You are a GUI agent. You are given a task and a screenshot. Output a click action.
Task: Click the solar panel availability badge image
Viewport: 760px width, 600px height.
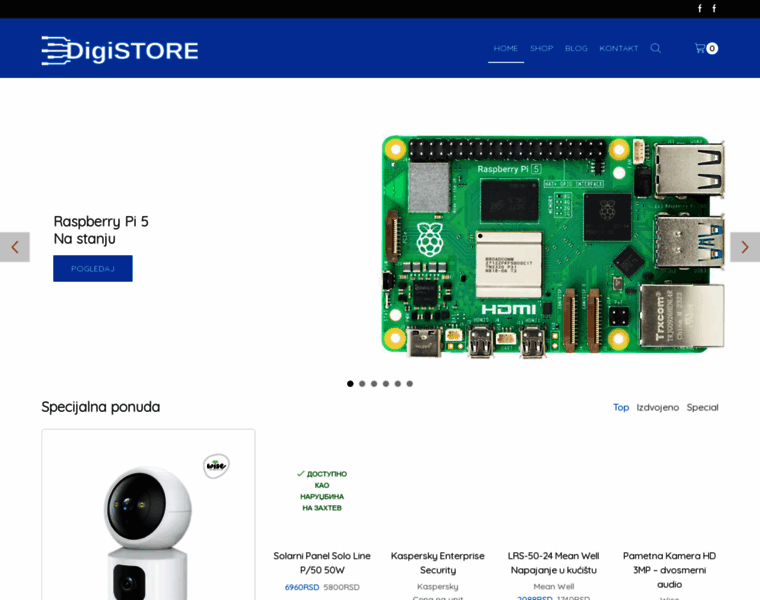pyautogui.click(x=322, y=490)
